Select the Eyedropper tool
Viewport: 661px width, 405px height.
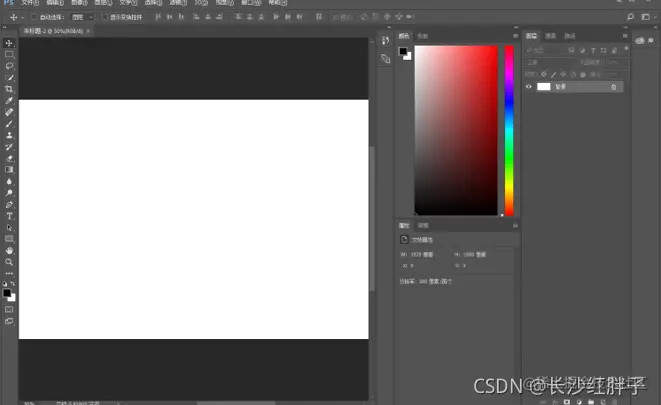coord(9,101)
